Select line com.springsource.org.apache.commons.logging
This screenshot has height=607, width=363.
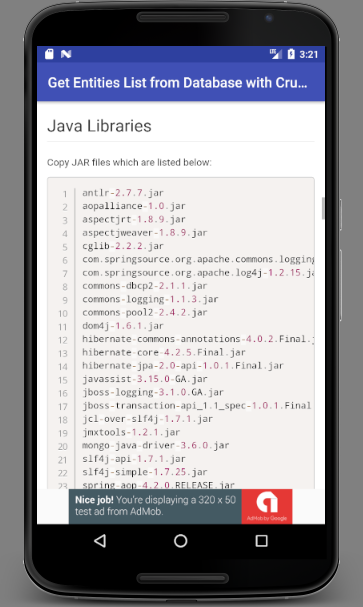pyautogui.click(x=198, y=259)
